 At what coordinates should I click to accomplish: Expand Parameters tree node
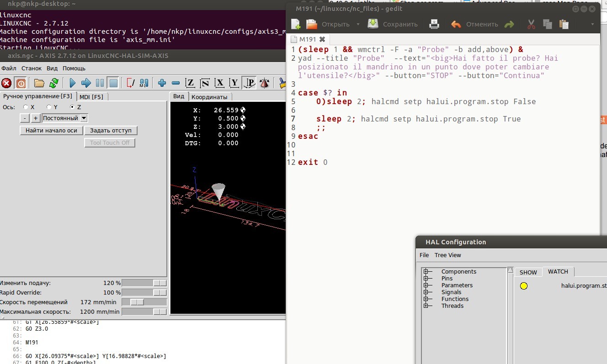[x=426, y=285]
